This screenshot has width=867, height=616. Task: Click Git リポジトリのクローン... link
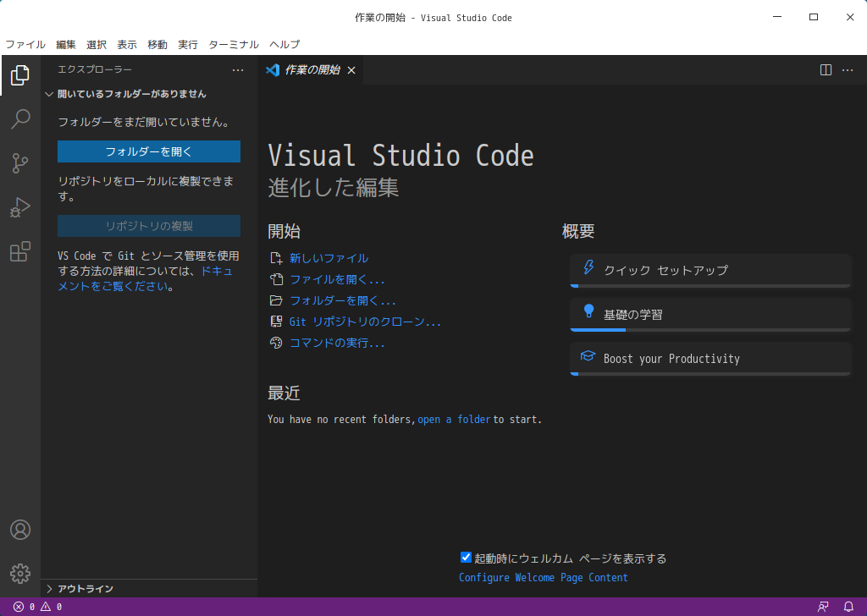(x=366, y=322)
